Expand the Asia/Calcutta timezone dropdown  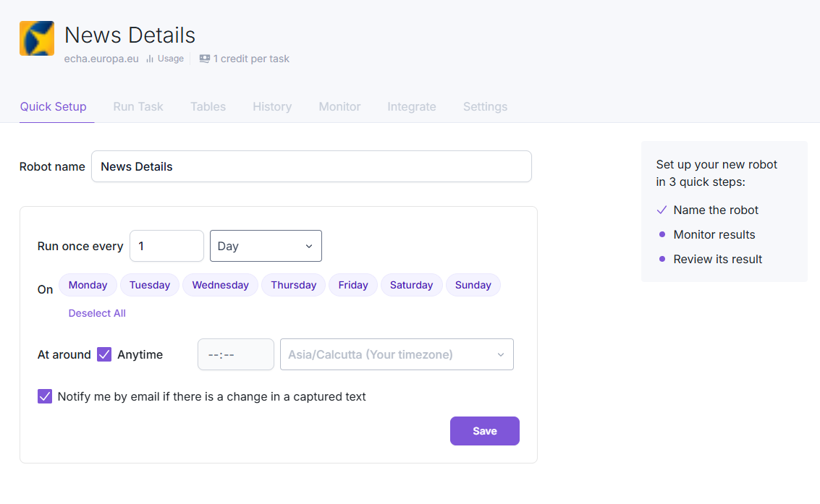click(x=397, y=354)
